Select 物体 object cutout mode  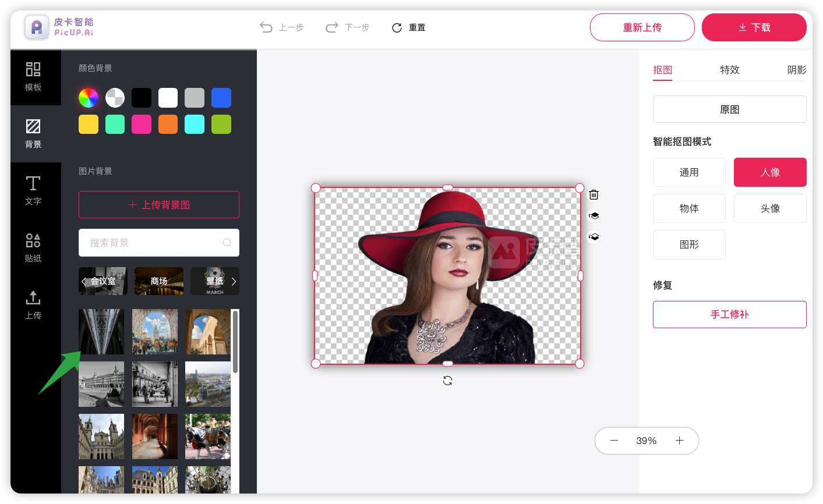pyautogui.click(x=689, y=208)
